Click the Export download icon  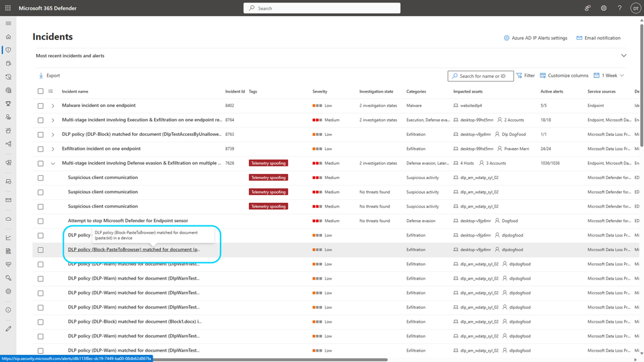coord(41,75)
